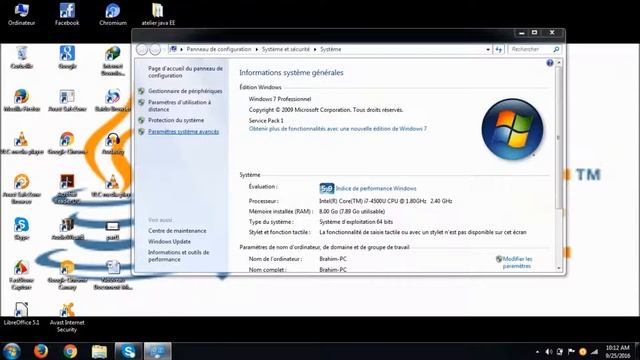
Task: Click the search magnifier icon
Action: (556, 49)
